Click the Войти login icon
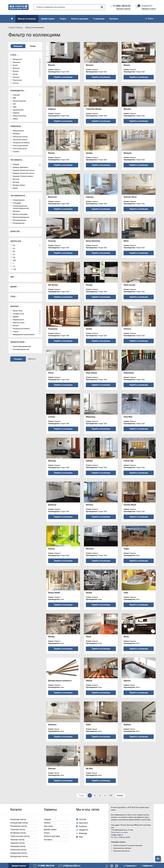This screenshot has width=164, height=868. (146, 19)
